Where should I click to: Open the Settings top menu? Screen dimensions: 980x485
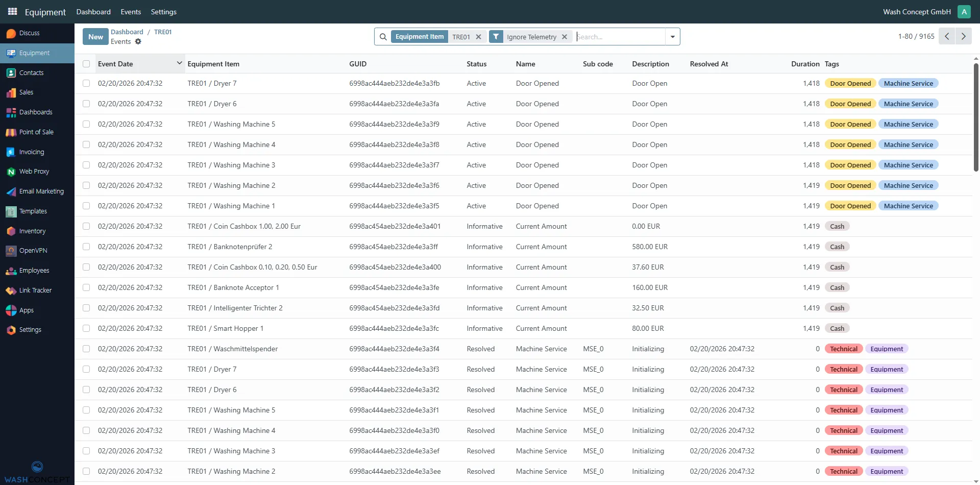[x=163, y=12]
